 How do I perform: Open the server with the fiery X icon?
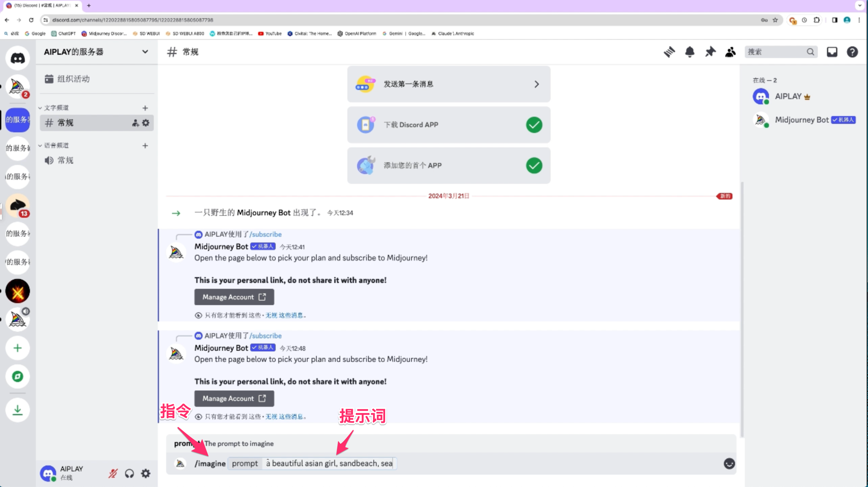pos(18,291)
